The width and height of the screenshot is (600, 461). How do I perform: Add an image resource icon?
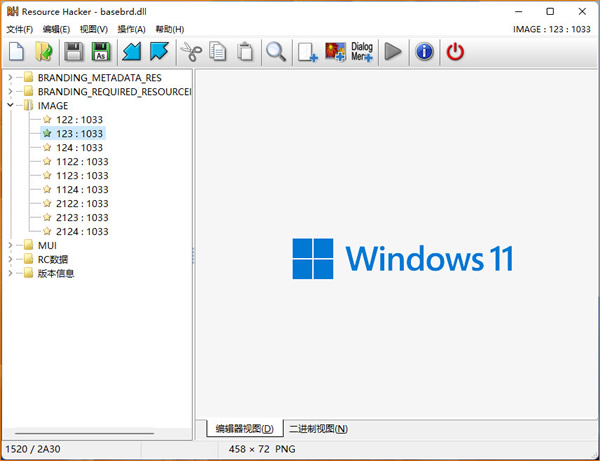pyautogui.click(x=335, y=52)
